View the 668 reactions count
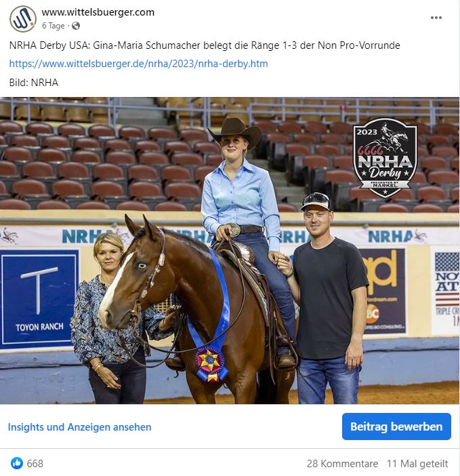Image resolution: width=460 pixels, height=476 pixels. pos(35,464)
